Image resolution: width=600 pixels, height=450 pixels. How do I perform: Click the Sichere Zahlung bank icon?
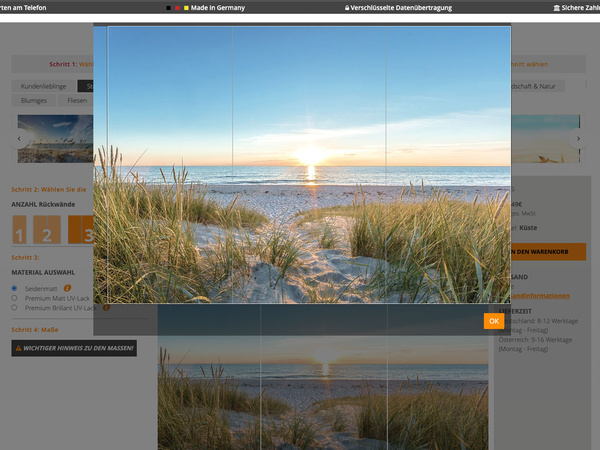(x=556, y=8)
